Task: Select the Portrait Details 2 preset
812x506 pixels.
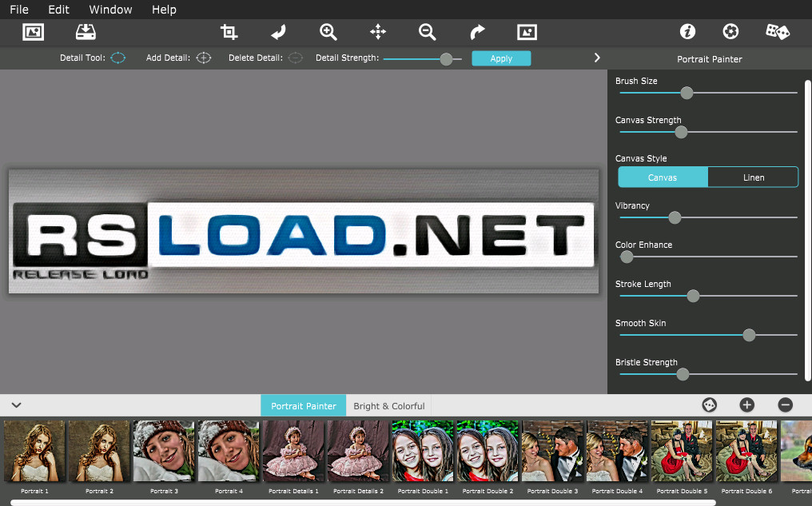Action: (358, 451)
